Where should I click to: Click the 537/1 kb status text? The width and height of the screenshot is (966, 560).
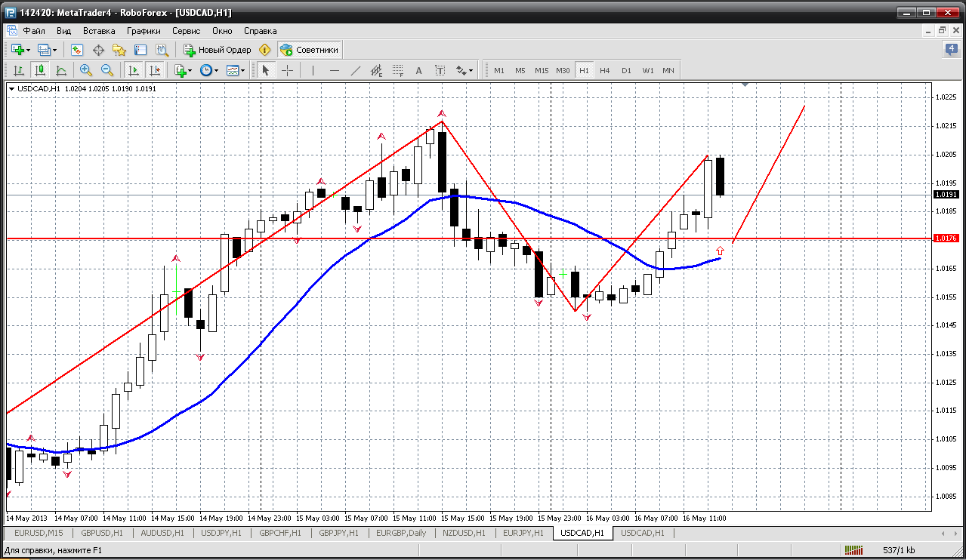tap(899, 550)
